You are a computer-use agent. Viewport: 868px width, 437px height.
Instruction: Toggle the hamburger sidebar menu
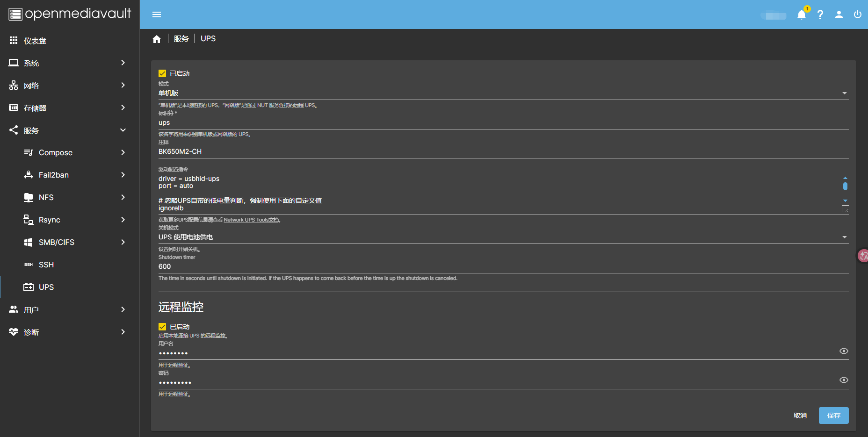coord(157,14)
